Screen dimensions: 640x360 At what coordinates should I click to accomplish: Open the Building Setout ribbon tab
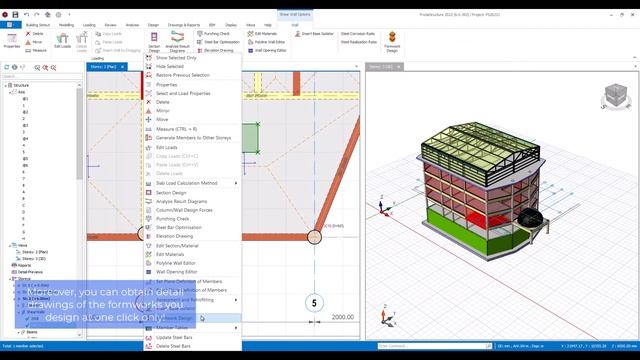click(38, 25)
